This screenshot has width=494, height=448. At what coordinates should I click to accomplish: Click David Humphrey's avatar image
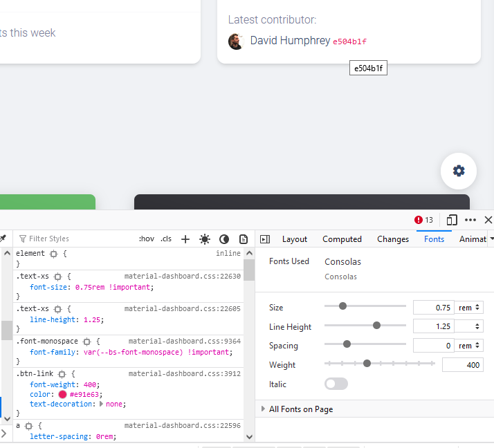(236, 41)
